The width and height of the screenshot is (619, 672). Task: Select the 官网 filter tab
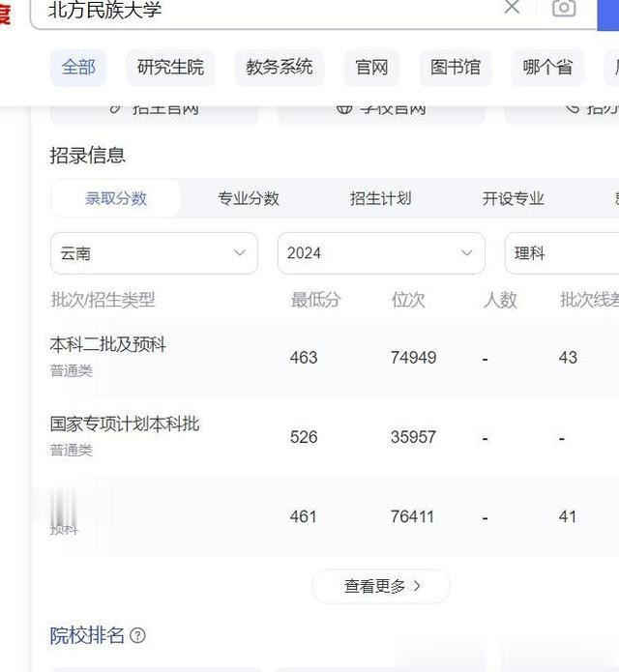click(371, 68)
